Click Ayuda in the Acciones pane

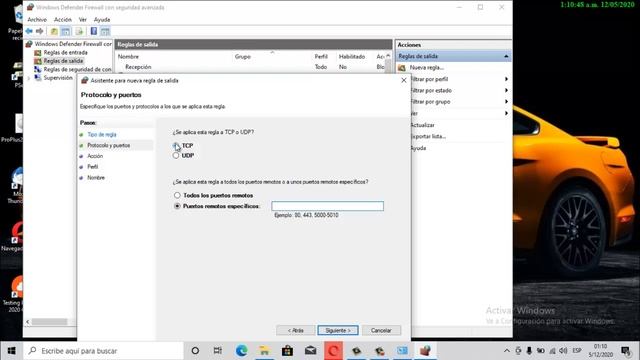click(418, 148)
